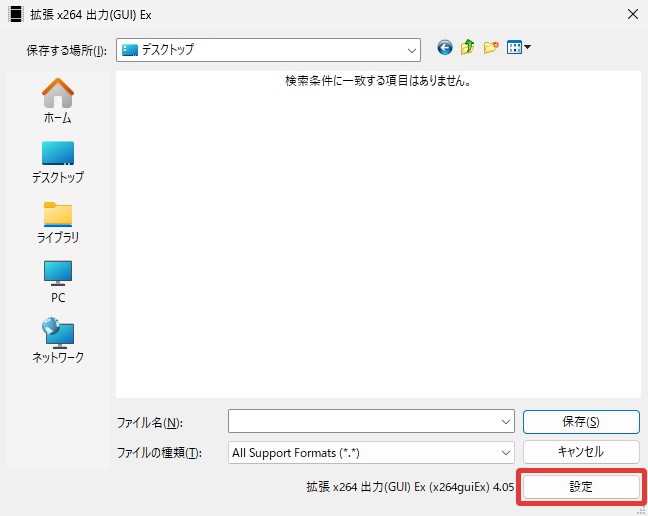The width and height of the screenshot is (648, 516).
Task: Create a new folder
Action: tap(491, 47)
